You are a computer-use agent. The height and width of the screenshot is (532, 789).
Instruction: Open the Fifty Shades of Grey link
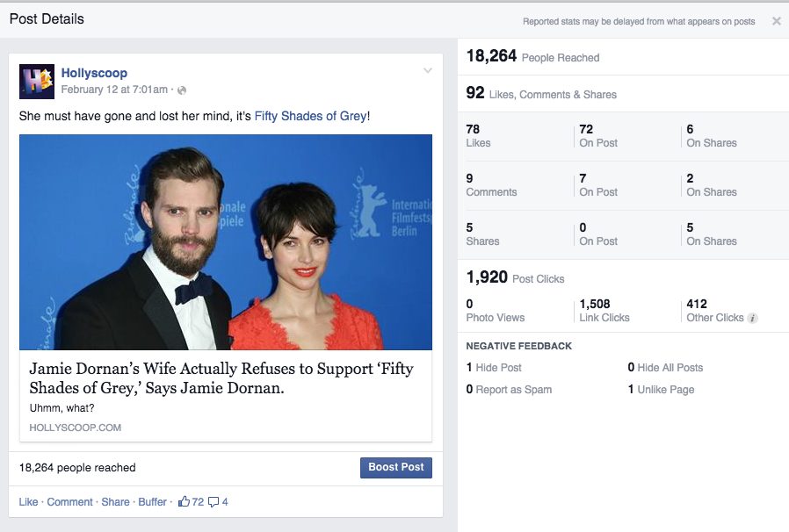(x=310, y=116)
